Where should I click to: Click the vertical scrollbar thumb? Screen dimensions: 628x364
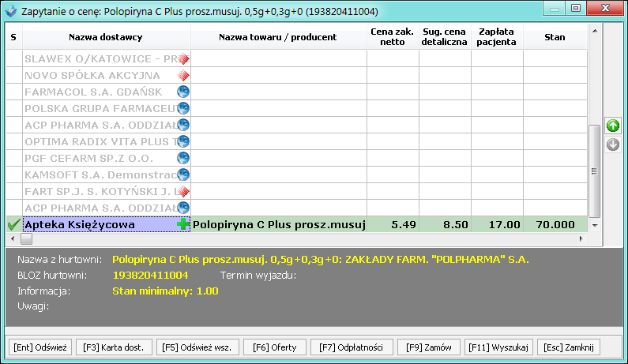[595, 171]
